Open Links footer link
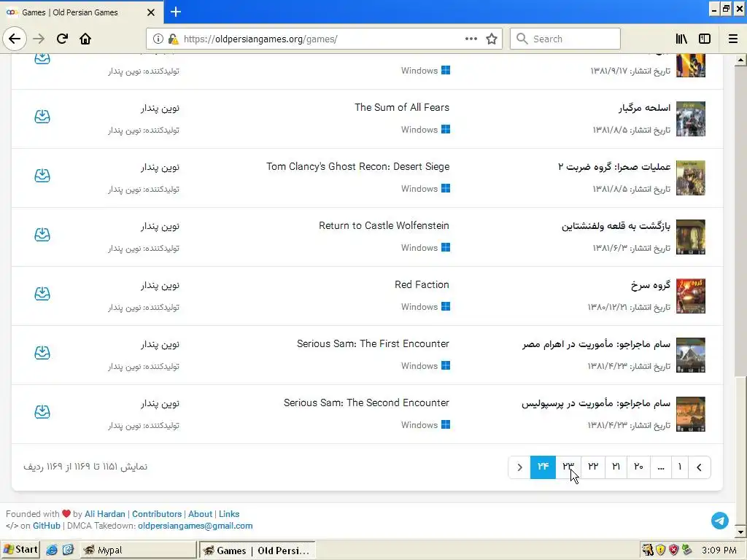 229,514
